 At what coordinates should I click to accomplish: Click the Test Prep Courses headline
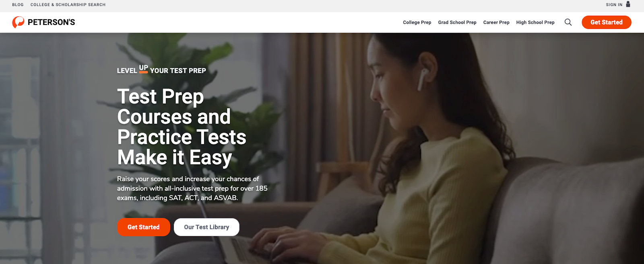tap(182, 127)
